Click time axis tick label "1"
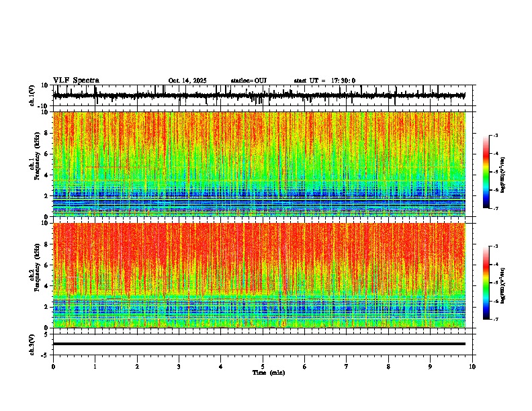This screenshot has width=532, height=411. click(95, 367)
